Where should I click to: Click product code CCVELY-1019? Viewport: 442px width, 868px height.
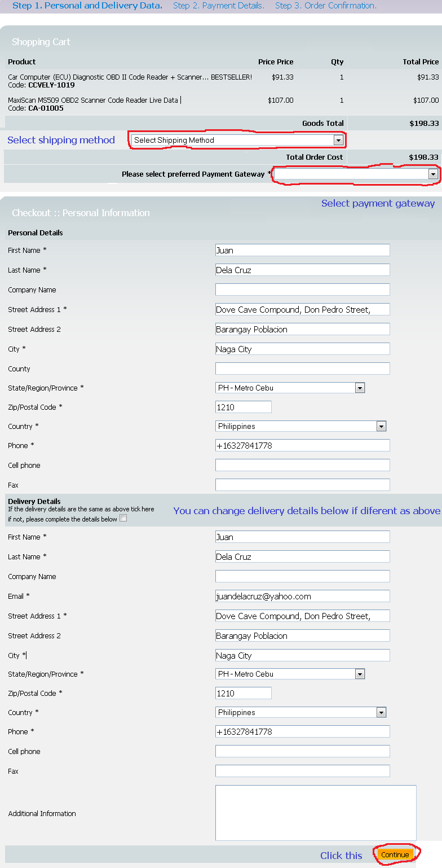(x=51, y=85)
